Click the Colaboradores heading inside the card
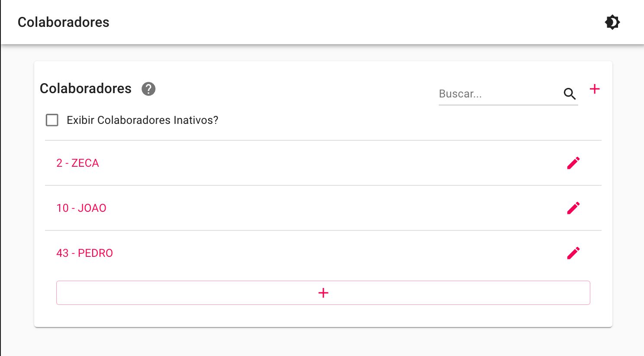Screen dimensions: 644x356 pos(86,88)
